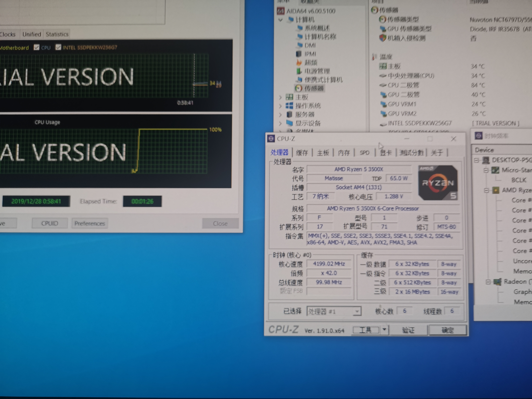Open the 工具 tools dropdown arrow
The height and width of the screenshot is (399, 532).
coord(384,329)
